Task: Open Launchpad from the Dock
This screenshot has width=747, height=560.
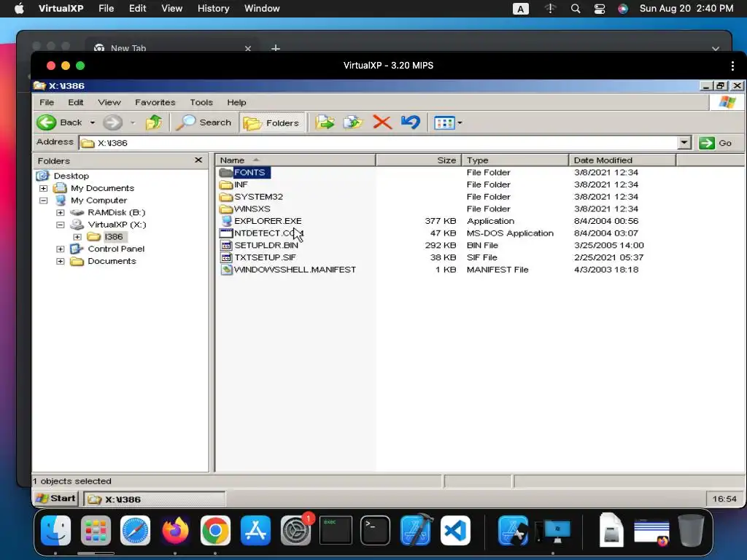Action: pyautogui.click(x=96, y=531)
